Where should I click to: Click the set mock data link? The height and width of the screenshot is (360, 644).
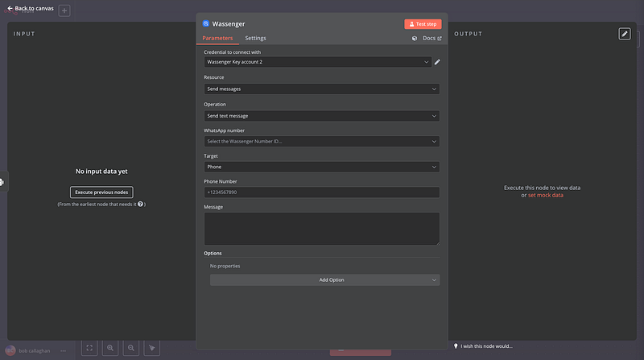pyautogui.click(x=545, y=196)
